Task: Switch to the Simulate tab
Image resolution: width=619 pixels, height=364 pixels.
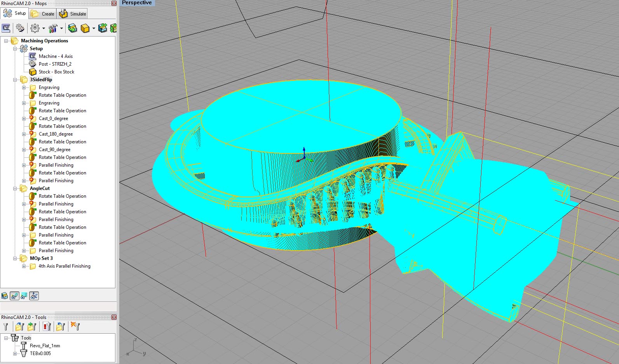Action: point(73,14)
